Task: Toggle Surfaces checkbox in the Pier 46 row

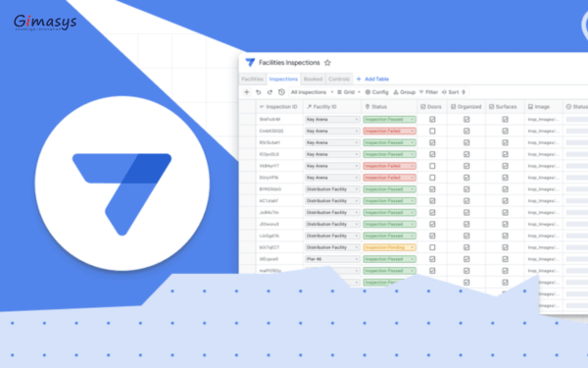Action: click(505, 259)
